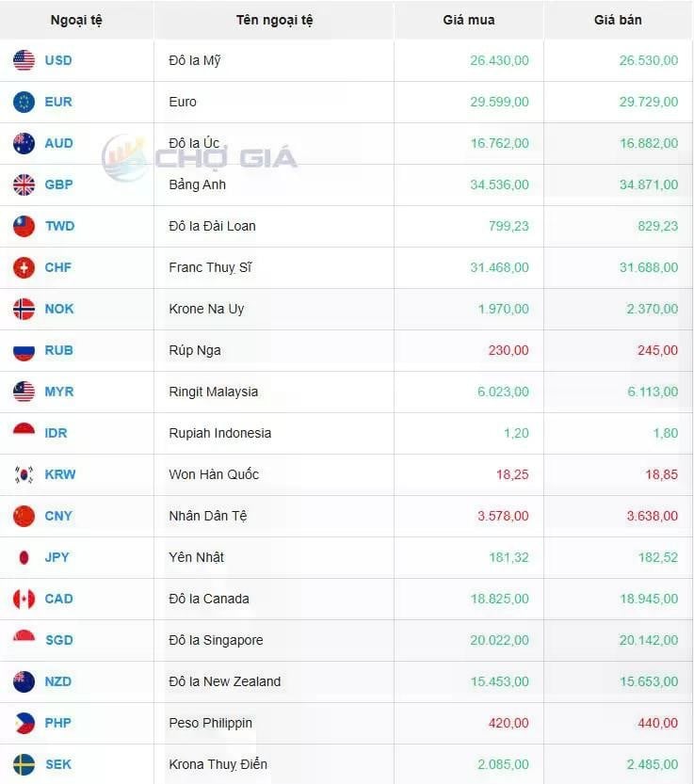Click the Chợ Giá watermark logo
The width and height of the screenshot is (694, 784).
199,157
